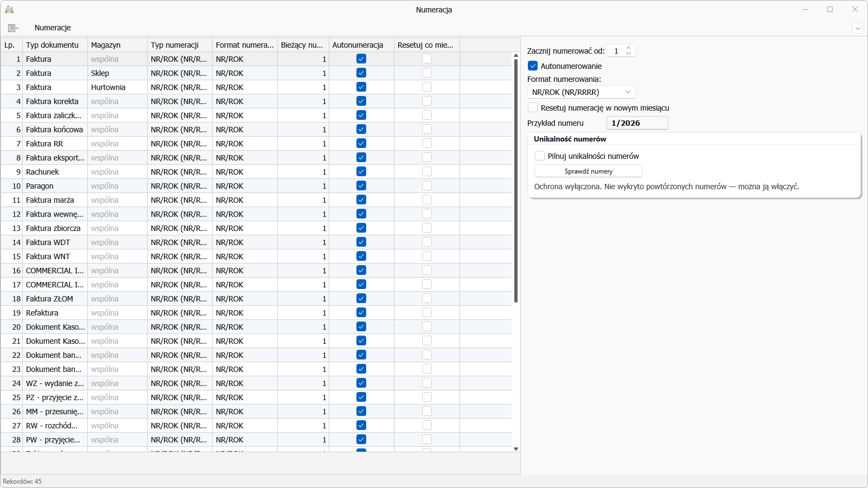Focus the Zacznij numerować od field

[x=616, y=51]
